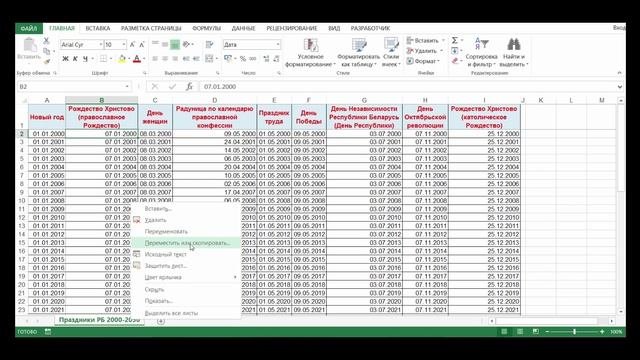Viewport: 640px width, 360px height.
Task: Open Вставить cells dropdown in ribbon
Action: 425,40
